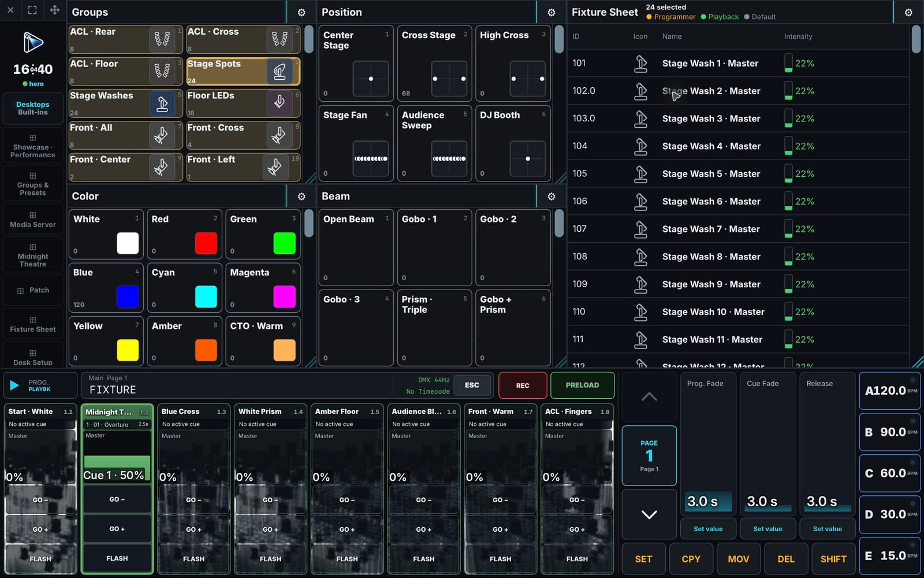Click Set value under Cue Fade
The height and width of the screenshot is (578, 924).
tap(767, 529)
